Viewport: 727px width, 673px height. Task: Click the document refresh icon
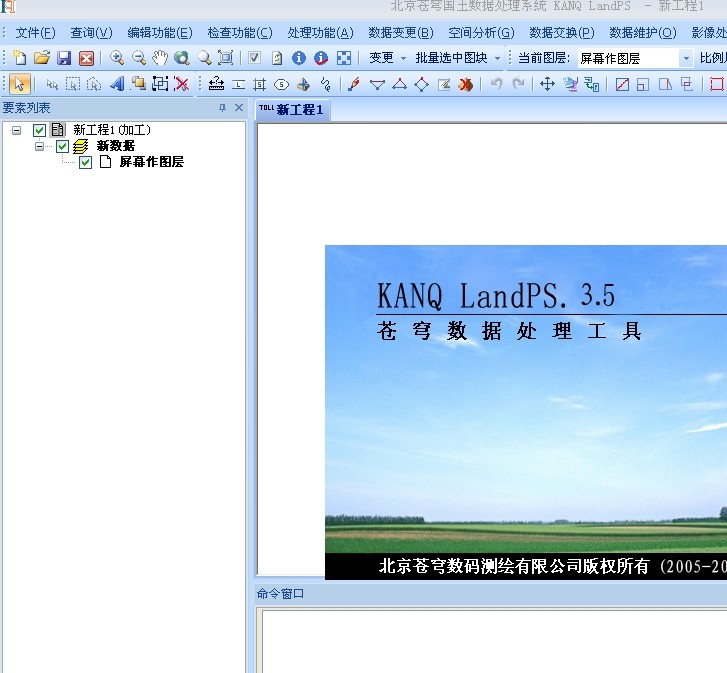click(x=277, y=58)
